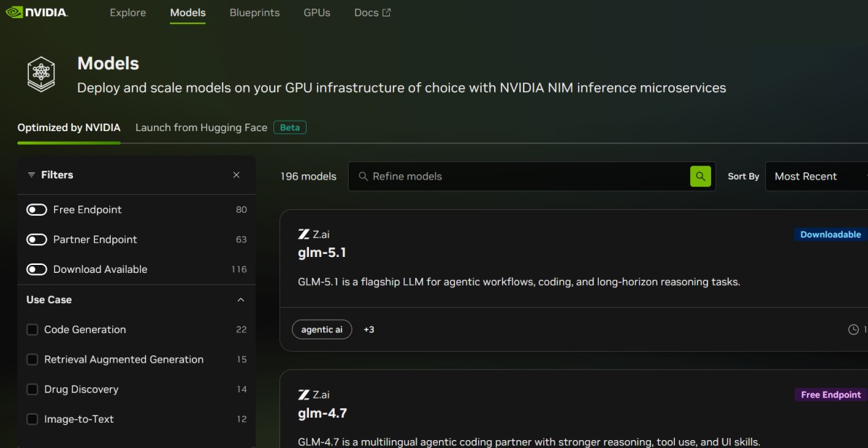Enable the Free Endpoint toggle
Viewport: 868px width, 448px height.
37,210
